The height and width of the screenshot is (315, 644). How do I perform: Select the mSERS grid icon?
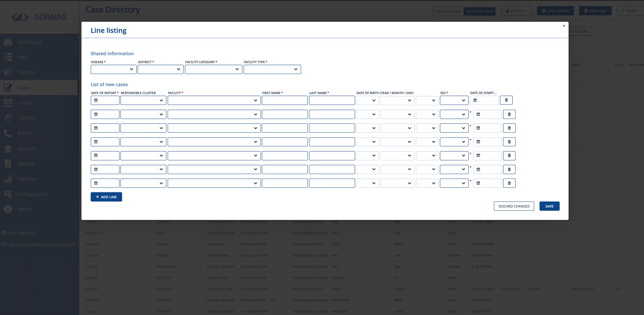[x=8, y=103]
